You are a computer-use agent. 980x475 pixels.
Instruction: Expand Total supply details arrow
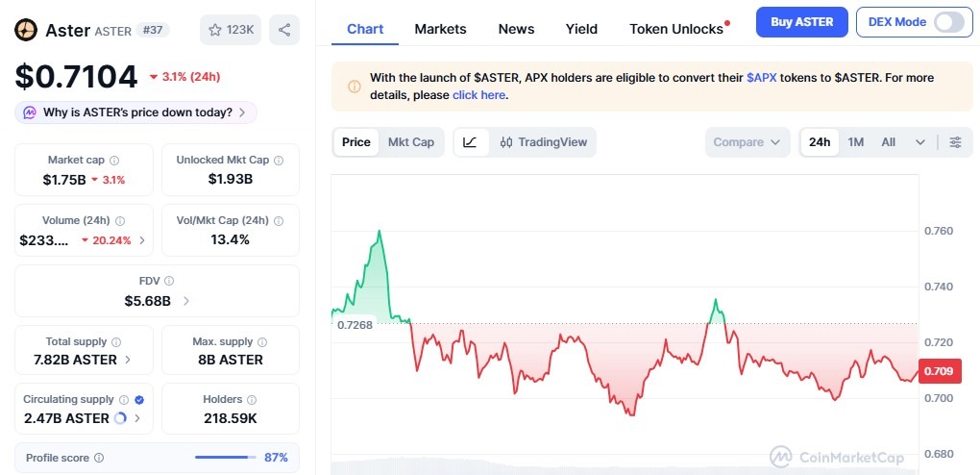coord(128,360)
